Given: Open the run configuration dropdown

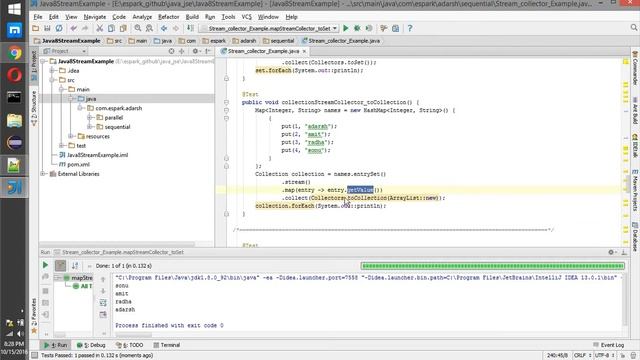Looking at the screenshot, I should click(269, 28).
